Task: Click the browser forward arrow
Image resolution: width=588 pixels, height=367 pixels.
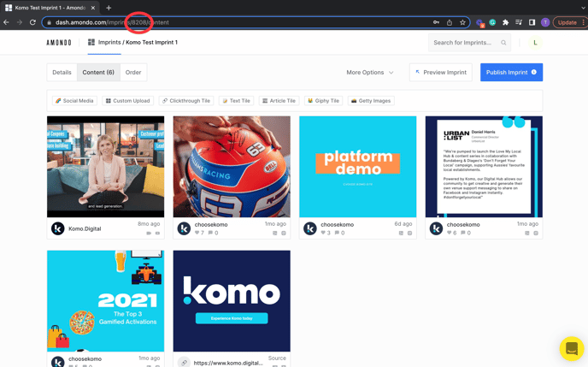Action: pyautogui.click(x=20, y=22)
